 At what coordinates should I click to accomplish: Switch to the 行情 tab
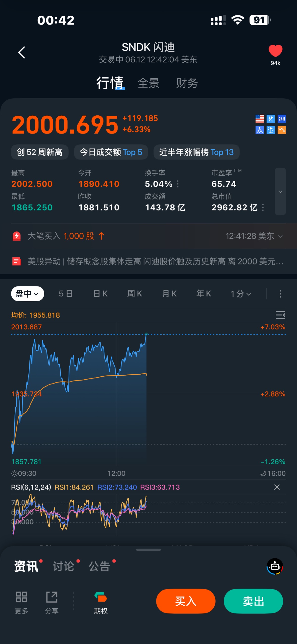[110, 83]
